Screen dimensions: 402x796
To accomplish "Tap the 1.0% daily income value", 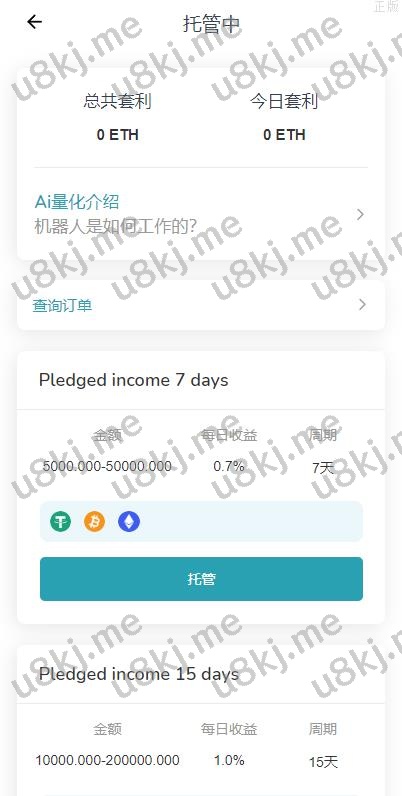I will point(229,760).
